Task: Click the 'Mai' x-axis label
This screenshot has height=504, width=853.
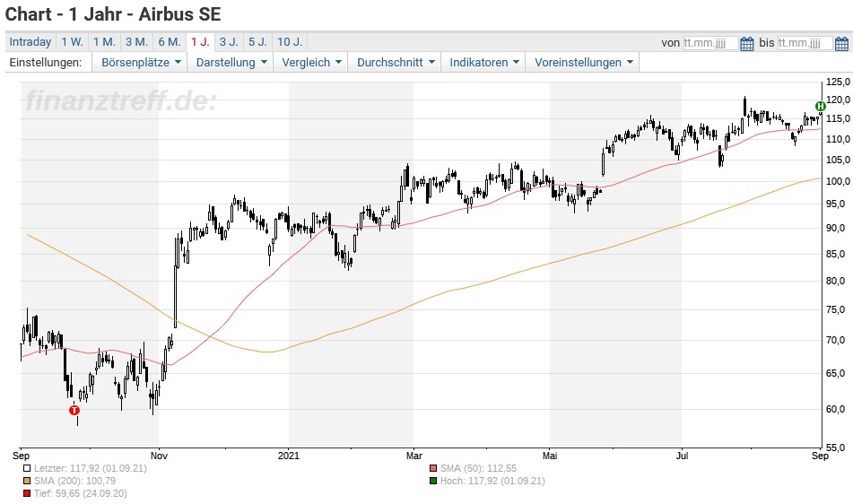Action: [550, 456]
